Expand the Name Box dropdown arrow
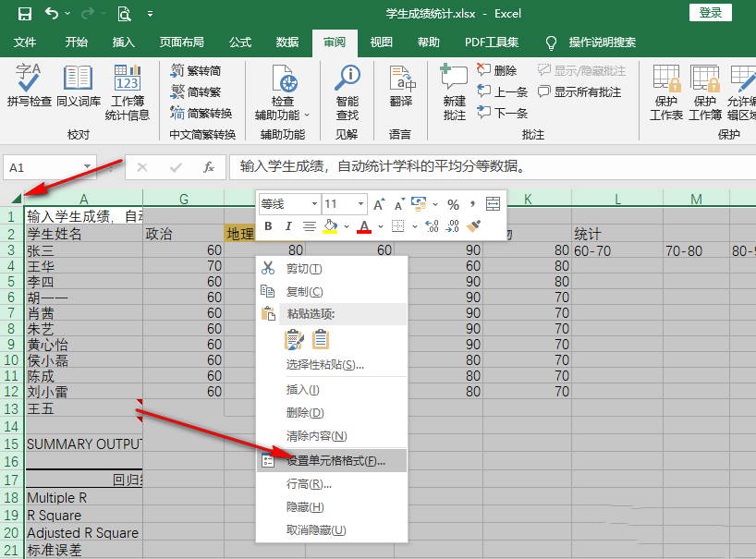The width and height of the screenshot is (756, 559). 87,166
